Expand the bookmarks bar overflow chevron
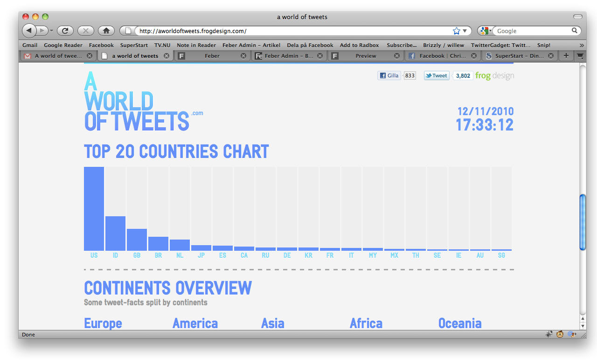597x364 pixels. pos(582,45)
